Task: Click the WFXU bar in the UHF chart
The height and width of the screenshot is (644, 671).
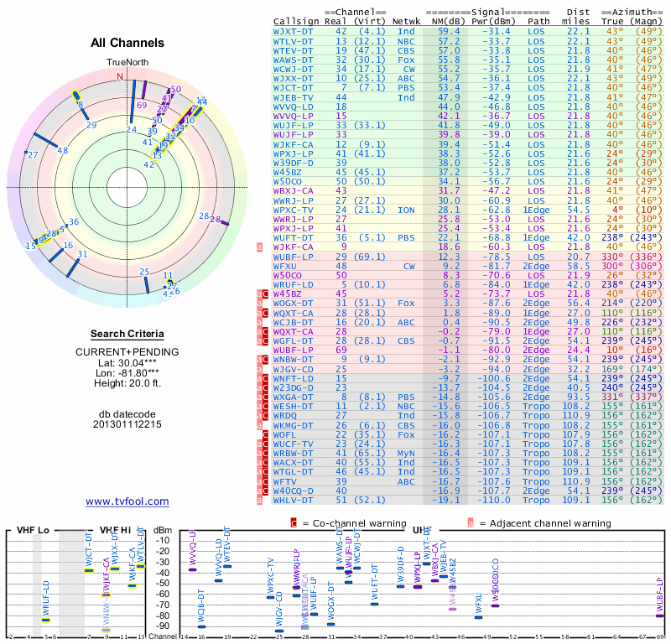Action: pos(478,617)
